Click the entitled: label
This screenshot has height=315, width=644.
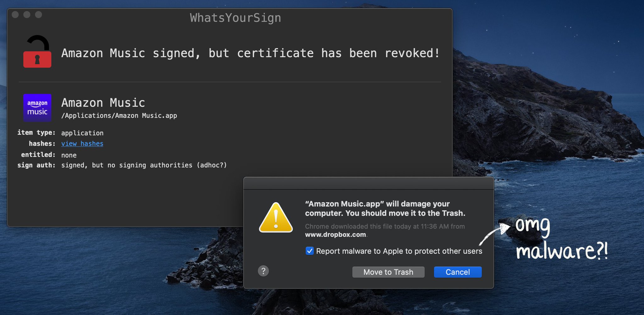tap(38, 155)
